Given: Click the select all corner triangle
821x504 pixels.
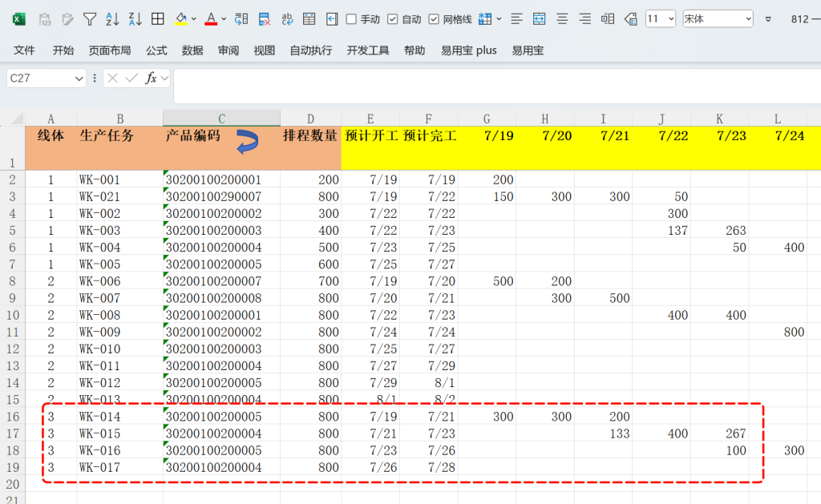Looking at the screenshot, I should [17, 119].
